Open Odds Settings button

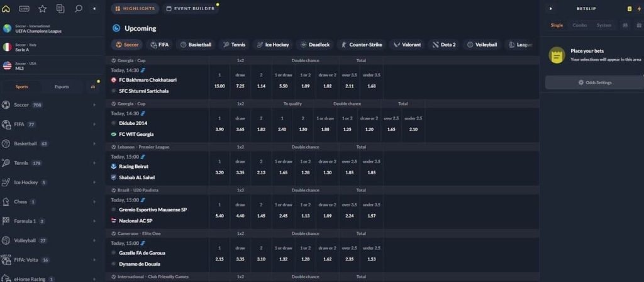coord(595,82)
